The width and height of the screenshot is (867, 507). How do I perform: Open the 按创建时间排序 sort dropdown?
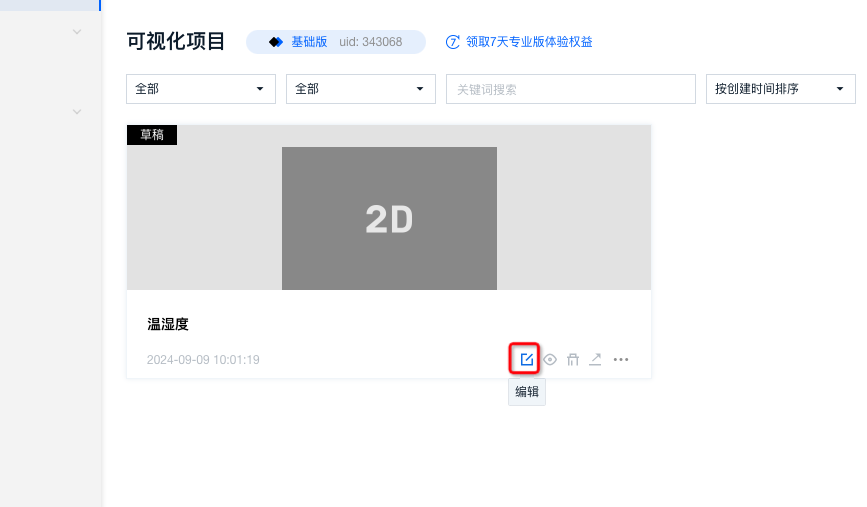click(780, 89)
